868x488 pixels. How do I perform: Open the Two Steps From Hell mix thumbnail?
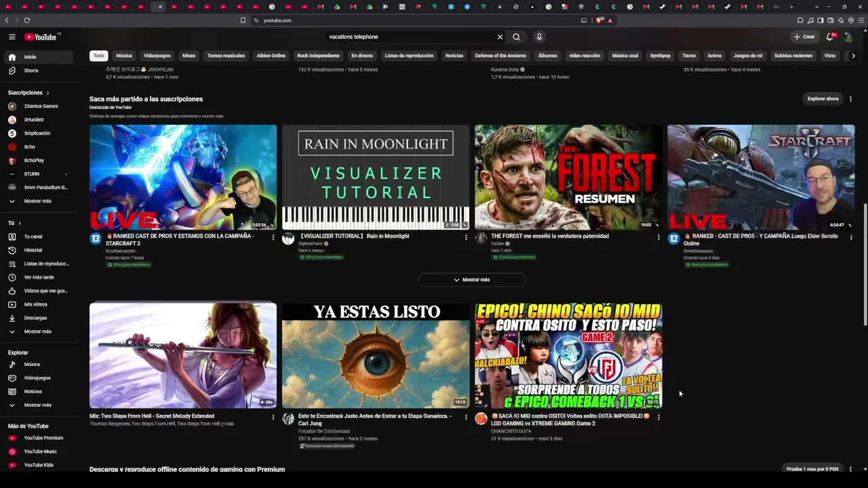183,355
